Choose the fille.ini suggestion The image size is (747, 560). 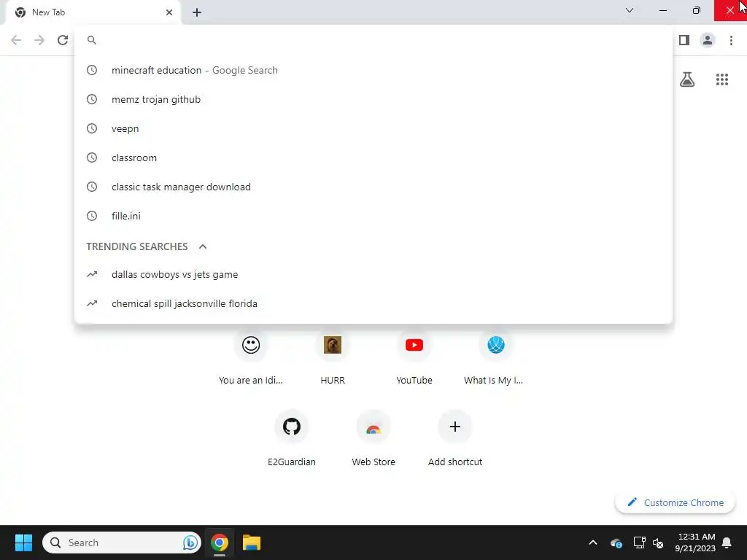pyautogui.click(x=373, y=216)
